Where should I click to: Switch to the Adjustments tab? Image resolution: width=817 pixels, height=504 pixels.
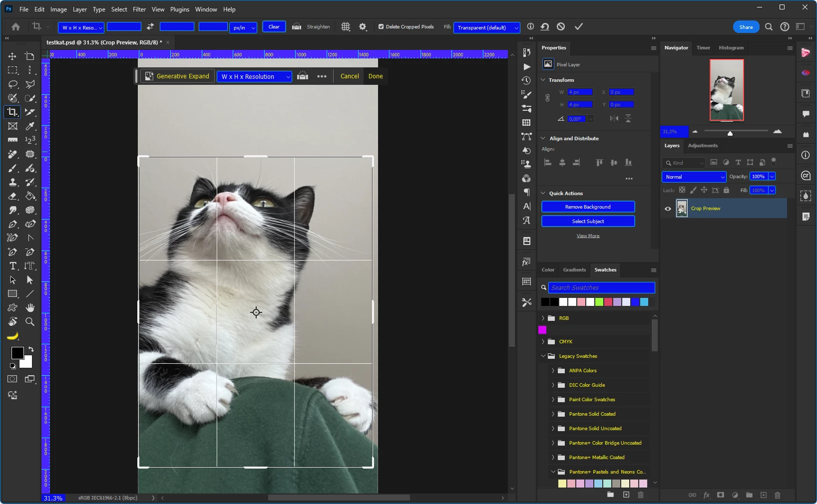703,146
